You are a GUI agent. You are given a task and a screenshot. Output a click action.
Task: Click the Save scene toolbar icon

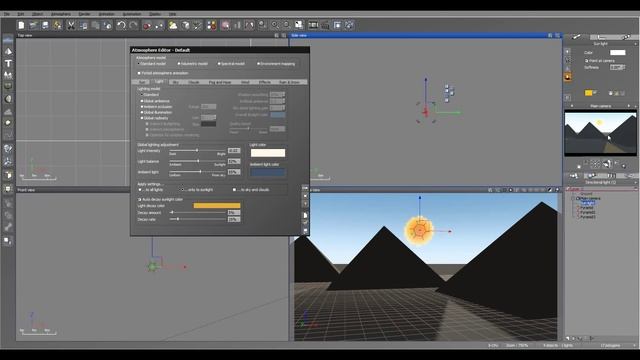(x=45, y=25)
